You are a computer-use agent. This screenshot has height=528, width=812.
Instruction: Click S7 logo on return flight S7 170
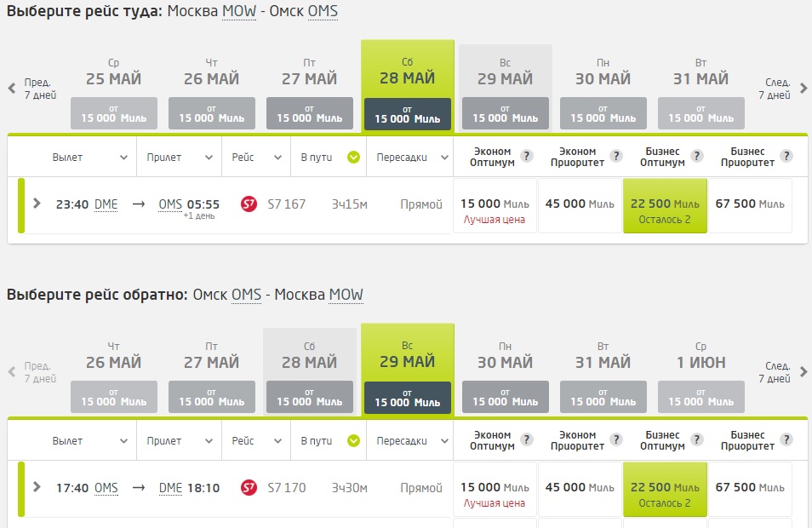pyautogui.click(x=249, y=488)
